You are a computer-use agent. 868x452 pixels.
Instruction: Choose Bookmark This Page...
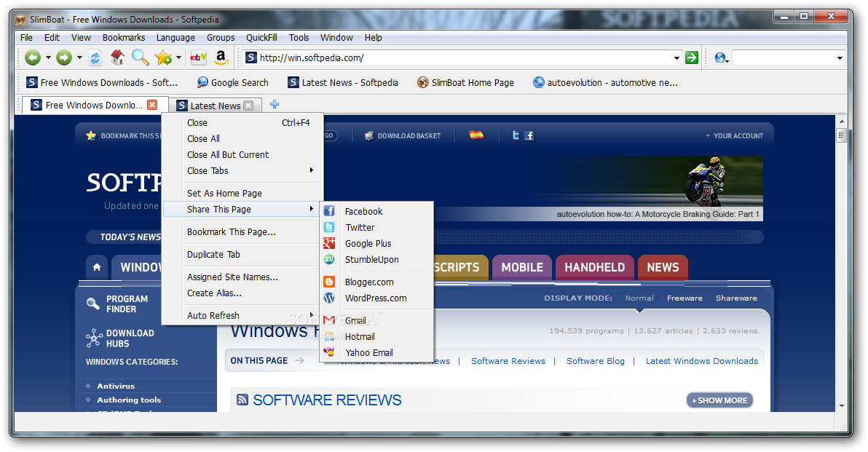pyautogui.click(x=242, y=231)
